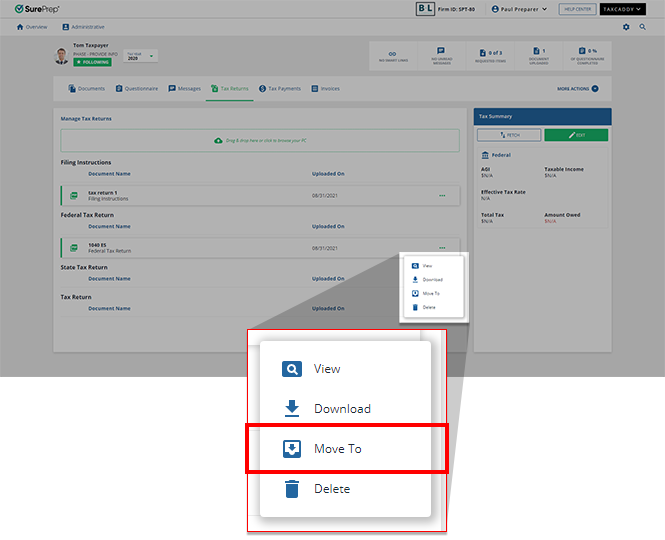Select the tax return 1 document name

pos(103,193)
